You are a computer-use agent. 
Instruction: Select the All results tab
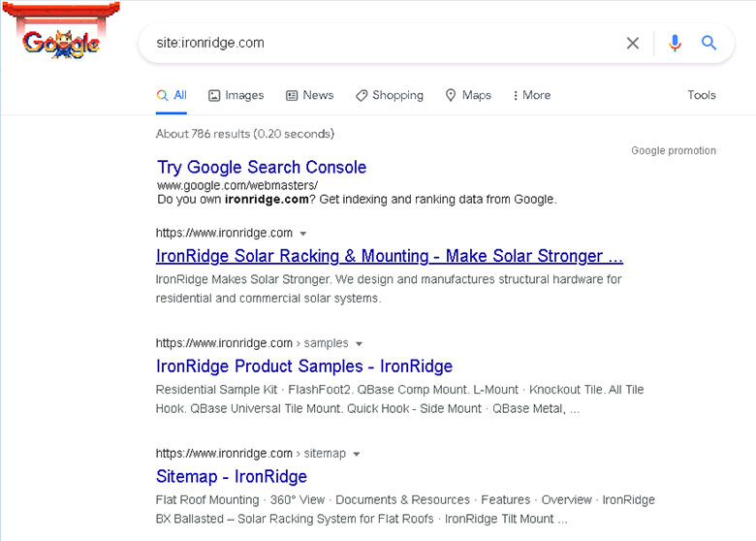(x=172, y=95)
